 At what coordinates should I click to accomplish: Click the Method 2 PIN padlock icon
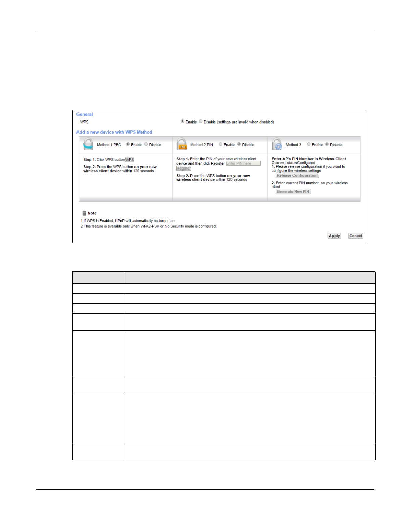coord(182,144)
